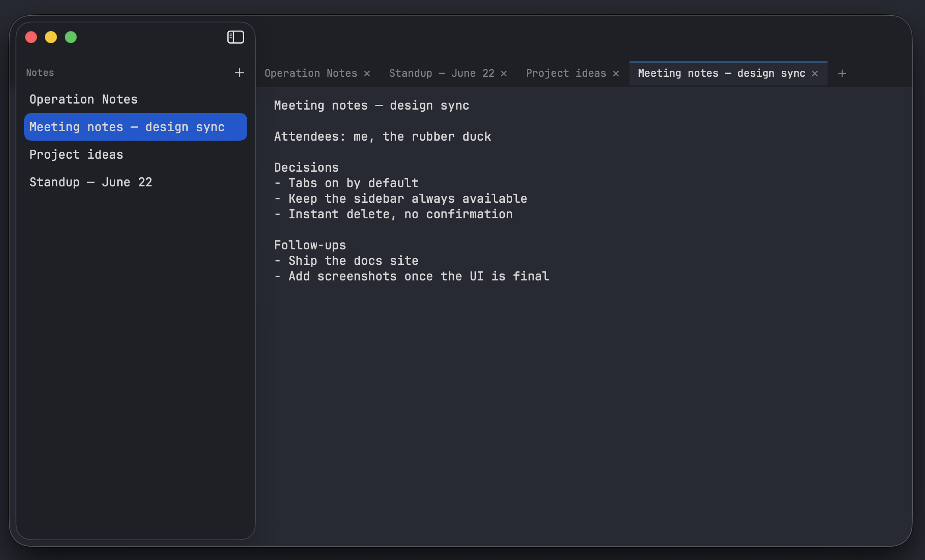This screenshot has height=560, width=925.
Task: Open Operation Notes in the sidebar list
Action: coord(135,99)
